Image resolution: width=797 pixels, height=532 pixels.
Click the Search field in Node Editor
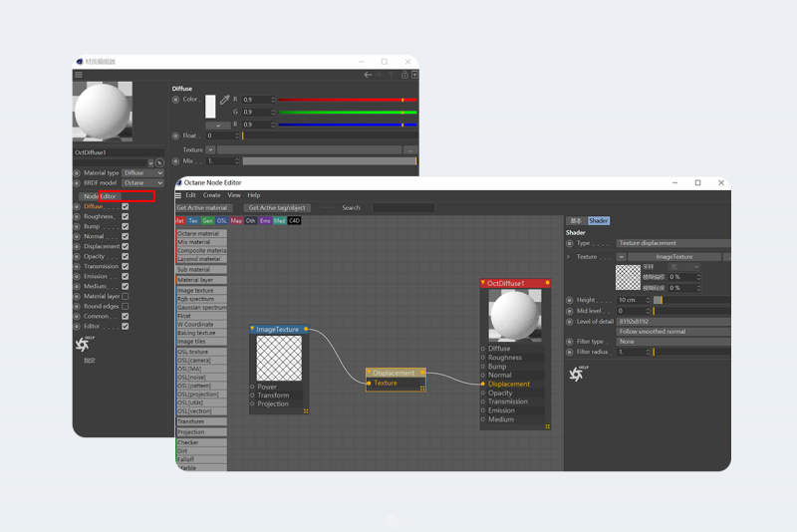tap(402, 208)
